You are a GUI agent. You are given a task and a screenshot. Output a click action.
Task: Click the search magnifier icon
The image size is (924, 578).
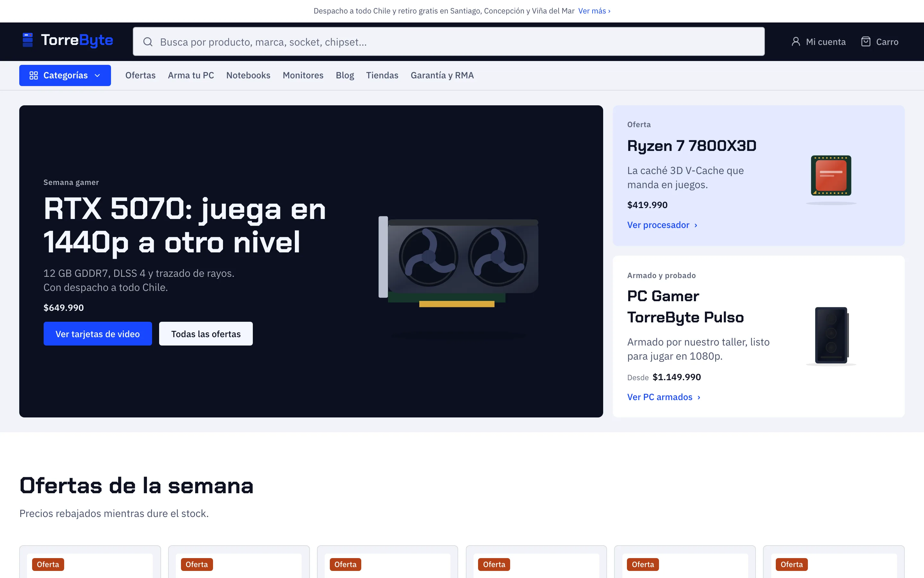pyautogui.click(x=148, y=42)
